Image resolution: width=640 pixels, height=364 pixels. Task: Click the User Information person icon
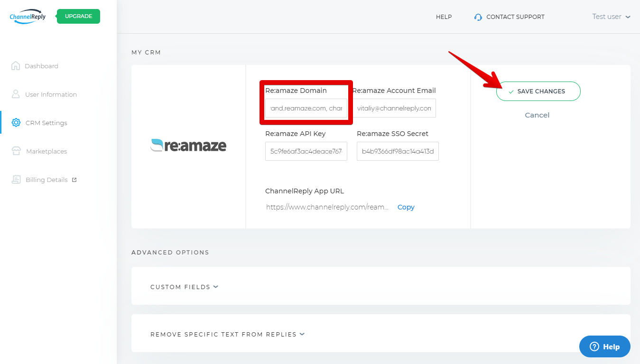point(16,94)
